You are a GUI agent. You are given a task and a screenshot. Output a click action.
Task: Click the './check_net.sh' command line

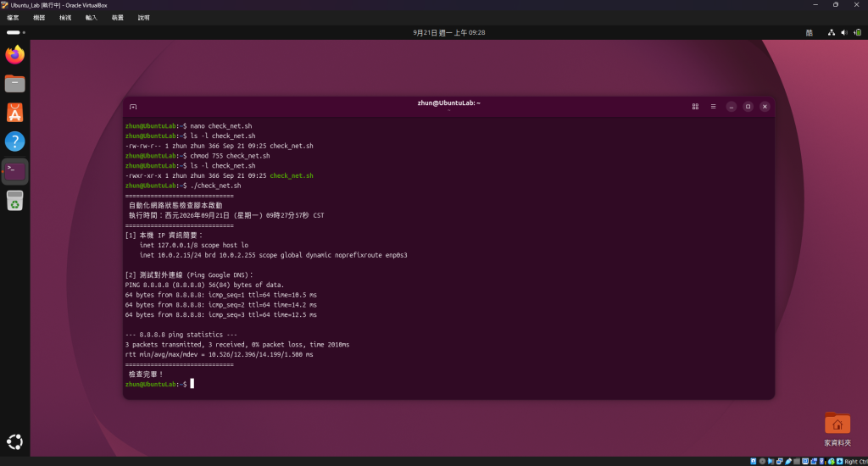183,186
